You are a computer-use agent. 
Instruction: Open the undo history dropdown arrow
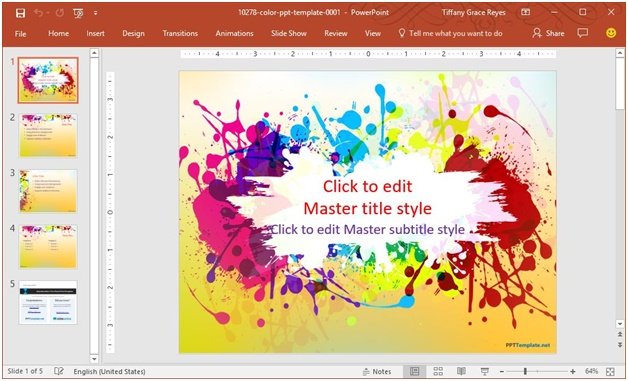(x=48, y=13)
